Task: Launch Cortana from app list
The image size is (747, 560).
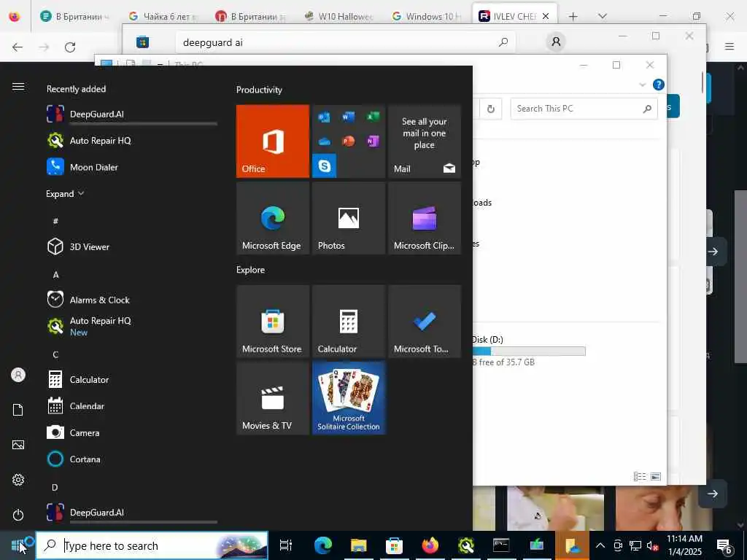Action: (x=132, y=459)
